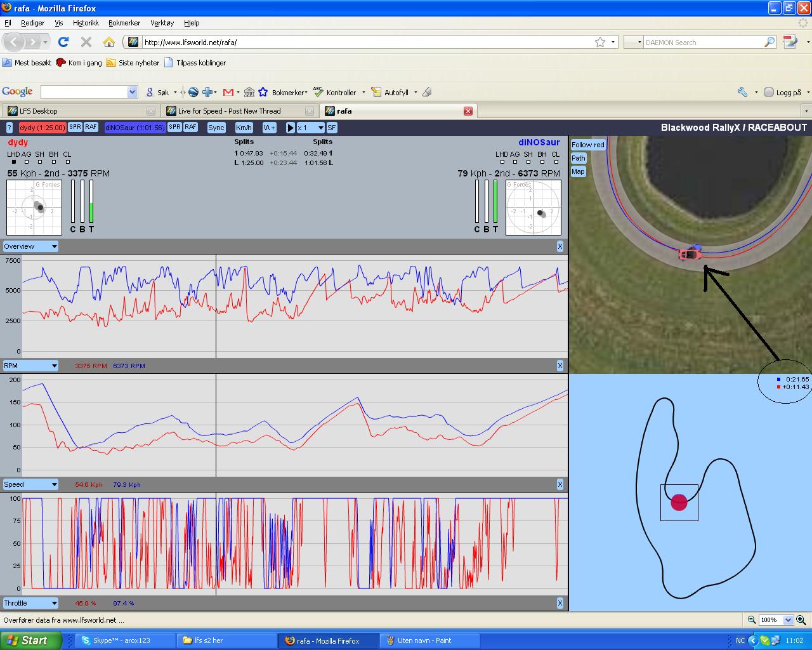Click the Map button on track view
This screenshot has height=650, width=812.
[578, 171]
